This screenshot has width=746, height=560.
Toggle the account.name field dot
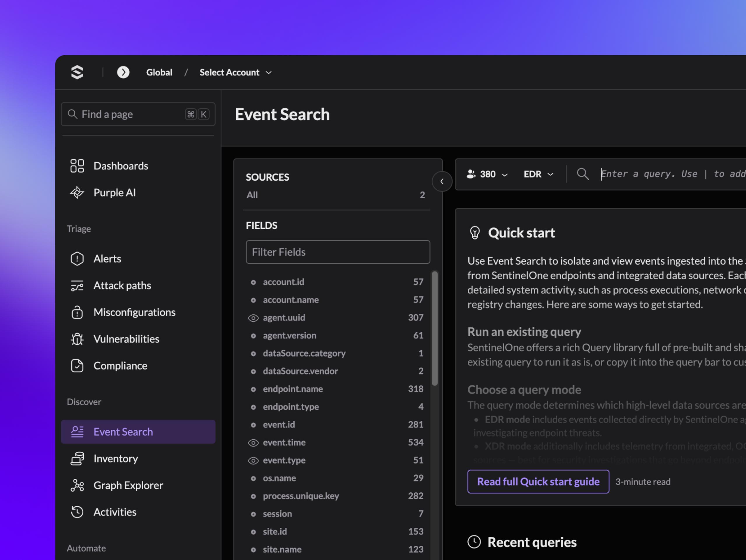tap(253, 300)
